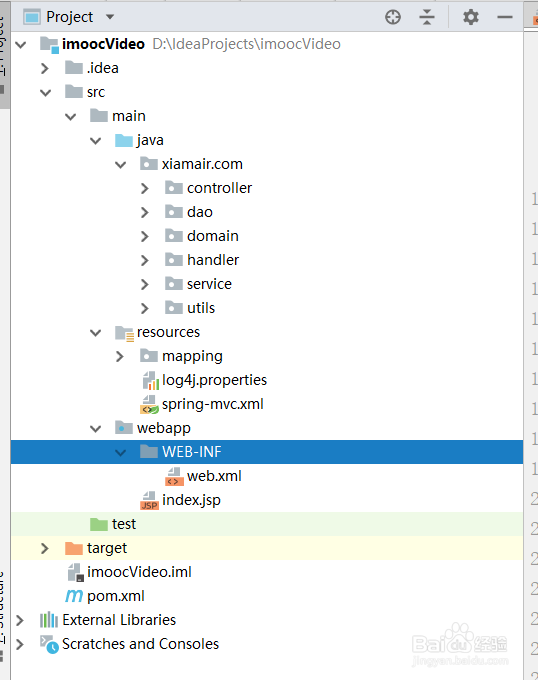Click the log4j.properties file icon
Image resolution: width=538 pixels, height=680 pixels.
(150, 380)
